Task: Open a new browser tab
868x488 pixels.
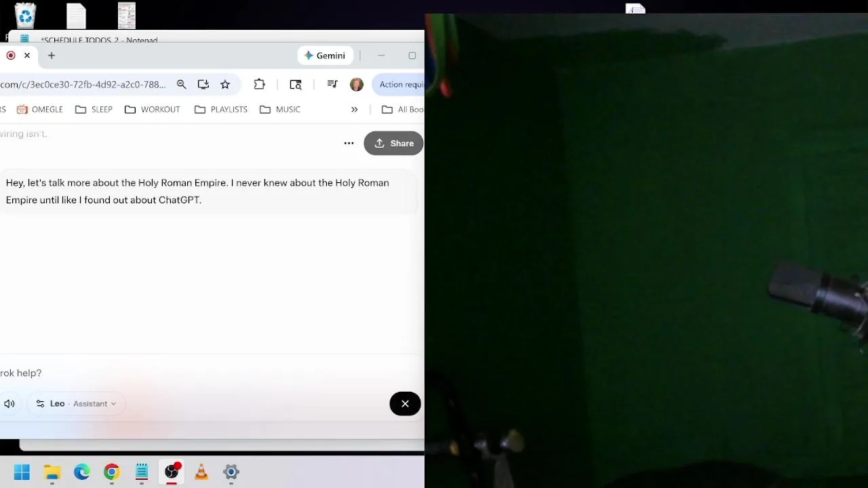Action: click(52, 56)
